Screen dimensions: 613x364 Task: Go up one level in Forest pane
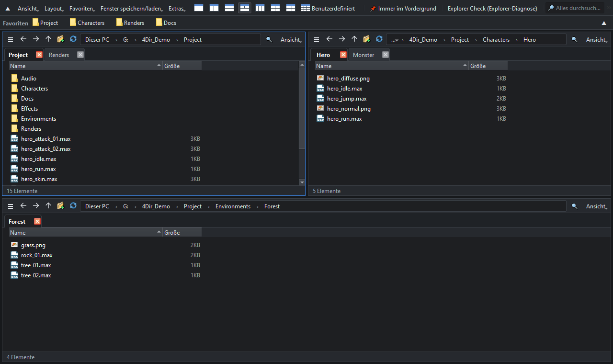[x=48, y=206]
